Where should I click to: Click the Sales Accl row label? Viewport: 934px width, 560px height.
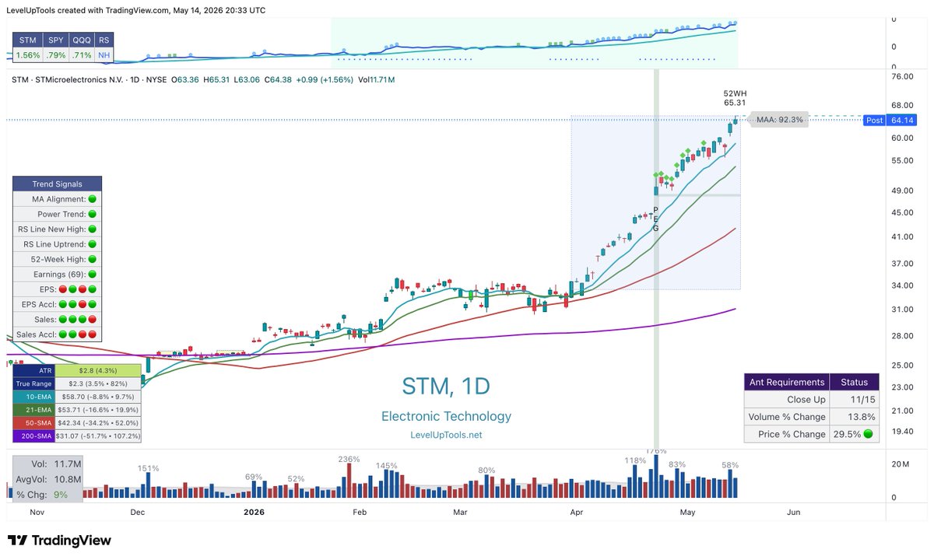(x=37, y=334)
